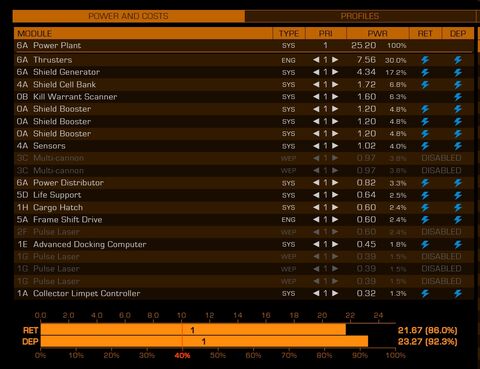Screen dimensions: 480x369
Task: Increase Sensors priority with right arrow
Action: (335, 146)
